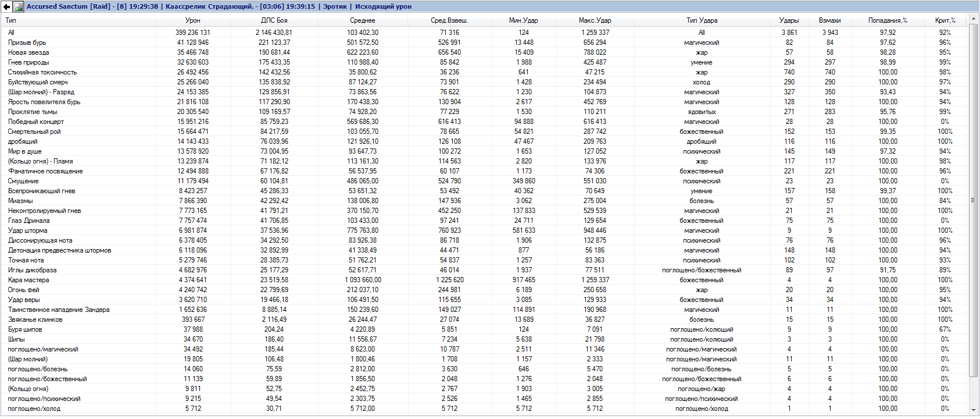Select the Победный концерт row
The width and height of the screenshot is (980, 419).
[485, 122]
